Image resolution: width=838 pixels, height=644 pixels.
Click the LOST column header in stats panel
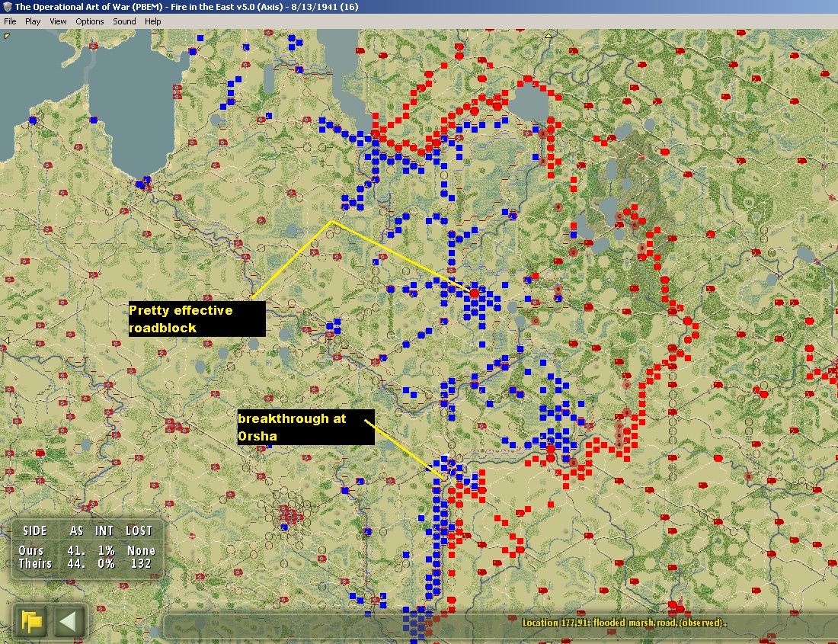point(139,530)
